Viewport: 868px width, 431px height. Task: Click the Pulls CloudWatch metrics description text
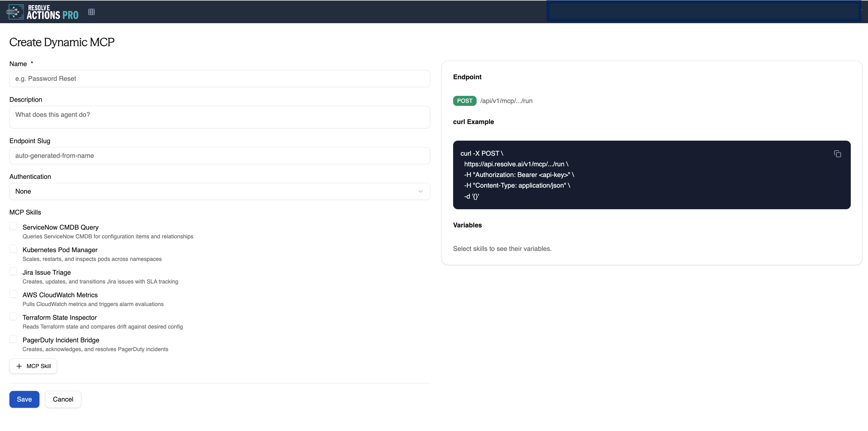(x=93, y=304)
